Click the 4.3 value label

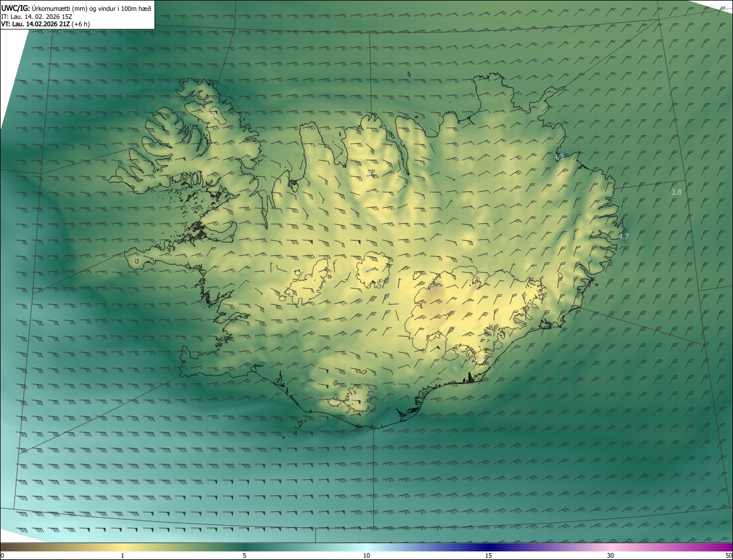tap(559, 157)
